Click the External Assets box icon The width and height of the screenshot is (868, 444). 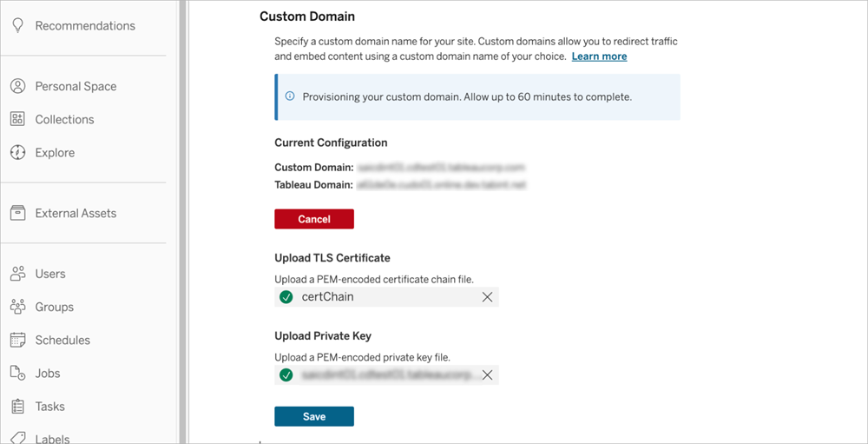click(17, 214)
